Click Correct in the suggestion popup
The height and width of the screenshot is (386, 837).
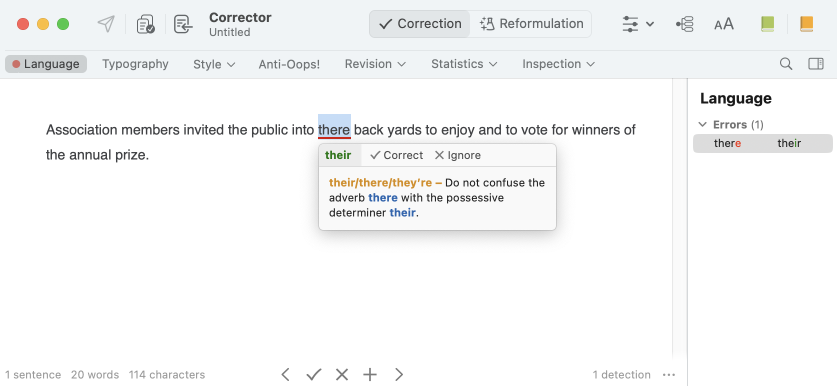click(x=397, y=155)
